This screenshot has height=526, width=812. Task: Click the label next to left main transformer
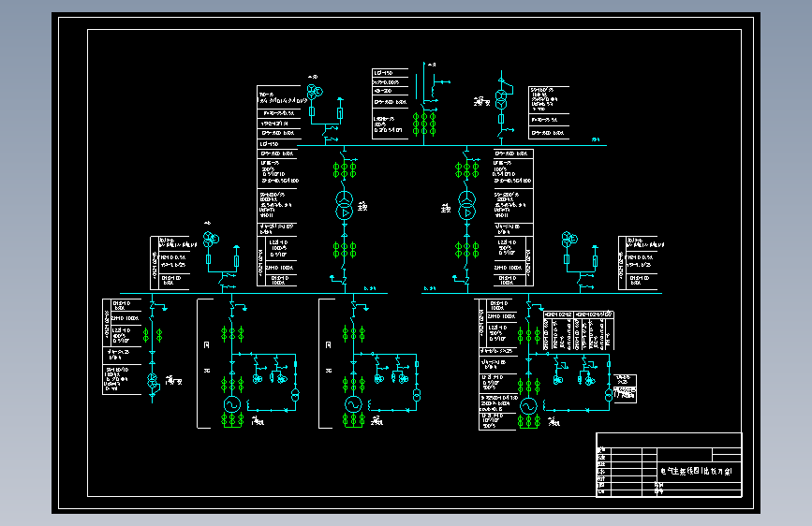click(362, 207)
